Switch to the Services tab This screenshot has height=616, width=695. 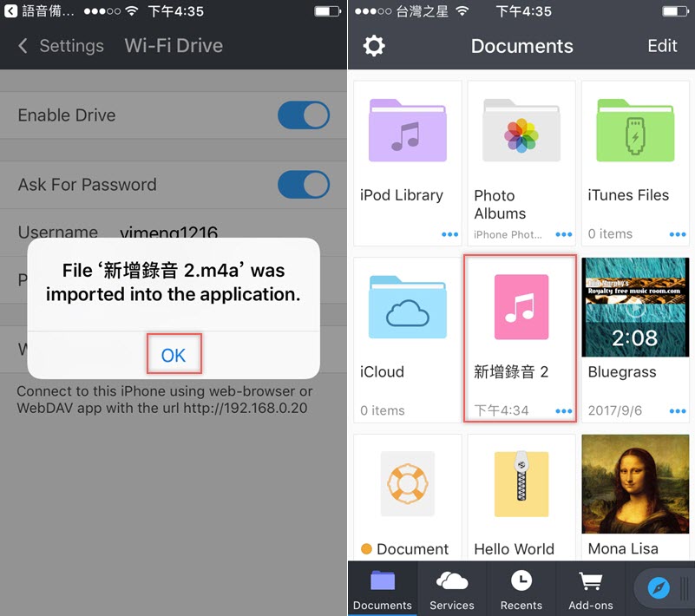coord(452,588)
